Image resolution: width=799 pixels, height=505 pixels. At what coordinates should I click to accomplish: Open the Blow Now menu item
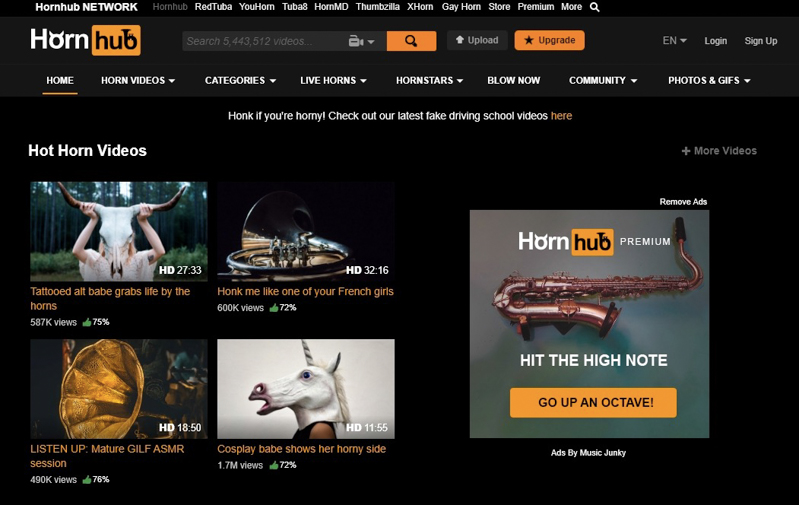point(513,81)
